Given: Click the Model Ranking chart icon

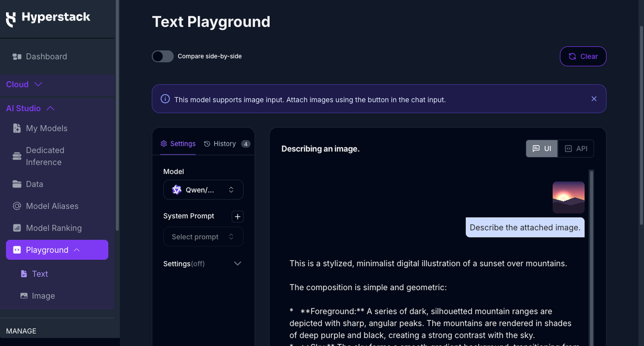Looking at the screenshot, I should pos(17,228).
